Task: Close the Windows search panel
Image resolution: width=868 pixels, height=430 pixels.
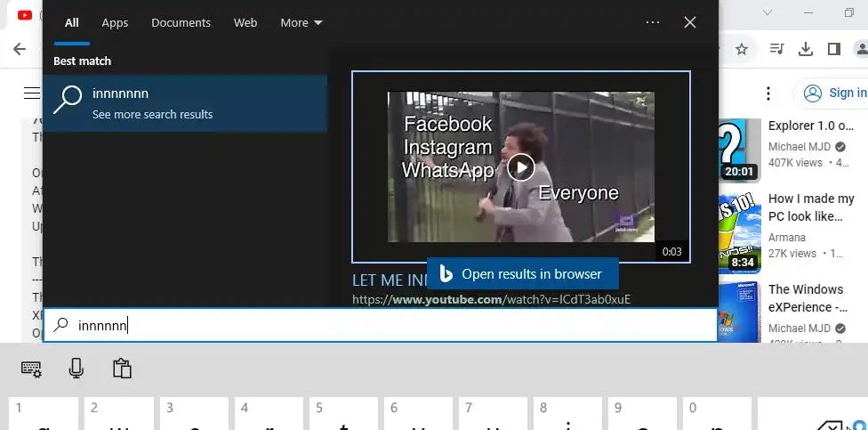Action: pyautogui.click(x=690, y=22)
